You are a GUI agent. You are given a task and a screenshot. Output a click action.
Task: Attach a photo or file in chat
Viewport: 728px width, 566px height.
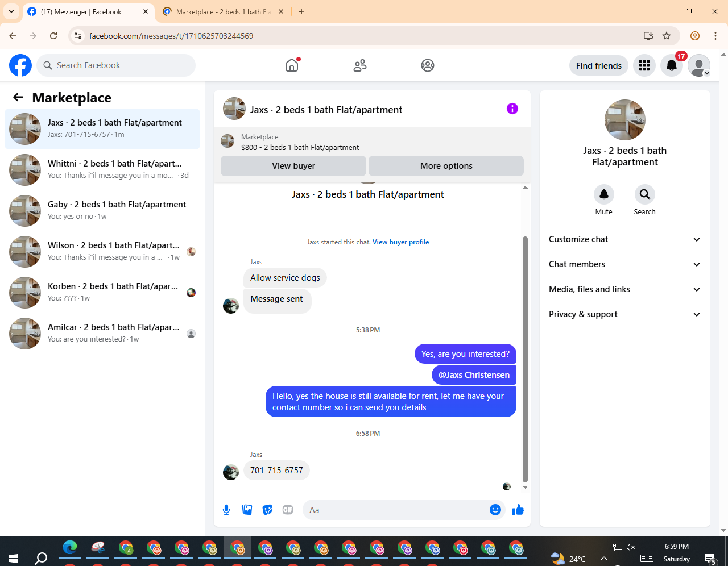pyautogui.click(x=247, y=510)
